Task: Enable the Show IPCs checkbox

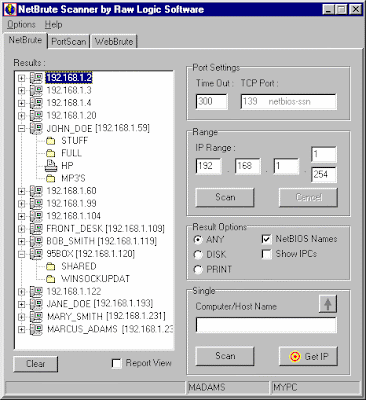Action: [x=267, y=254]
